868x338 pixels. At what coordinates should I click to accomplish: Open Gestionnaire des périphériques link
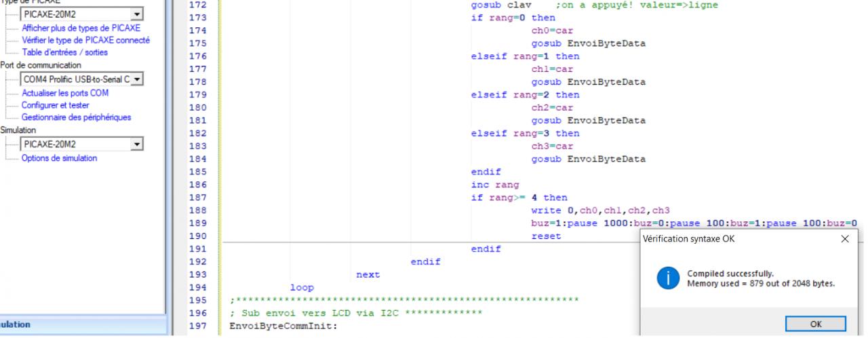click(x=76, y=117)
